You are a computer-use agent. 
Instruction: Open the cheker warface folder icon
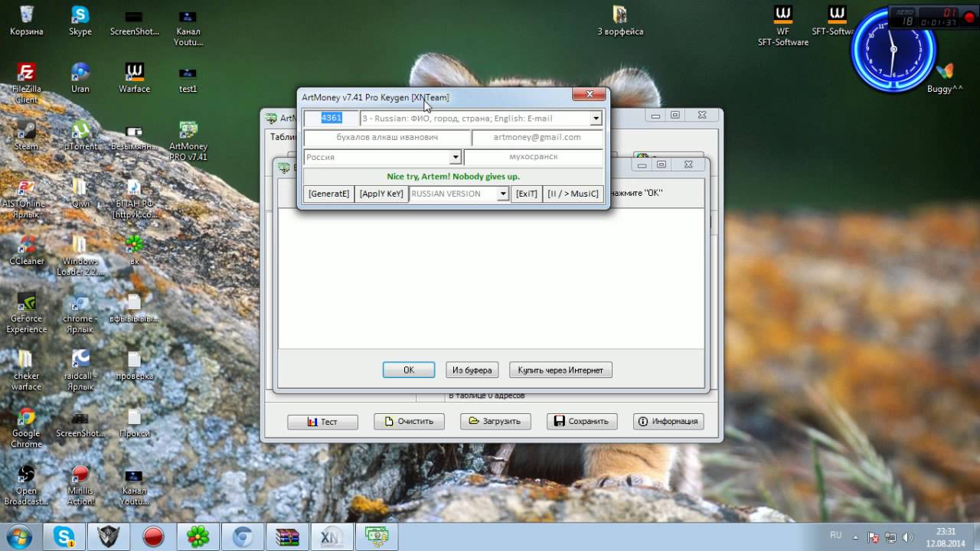pyautogui.click(x=27, y=370)
